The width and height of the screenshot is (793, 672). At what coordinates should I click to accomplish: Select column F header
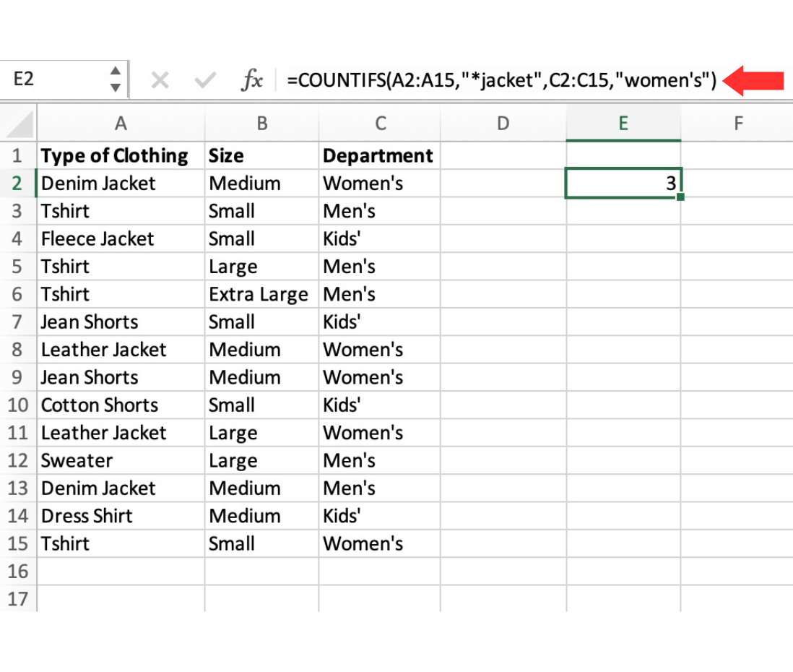[x=737, y=124]
